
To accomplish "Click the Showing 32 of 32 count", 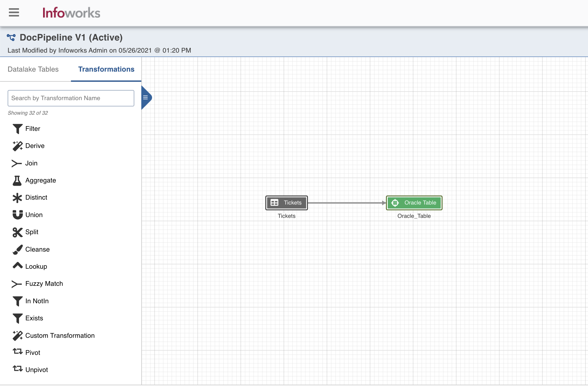I will click(28, 113).
